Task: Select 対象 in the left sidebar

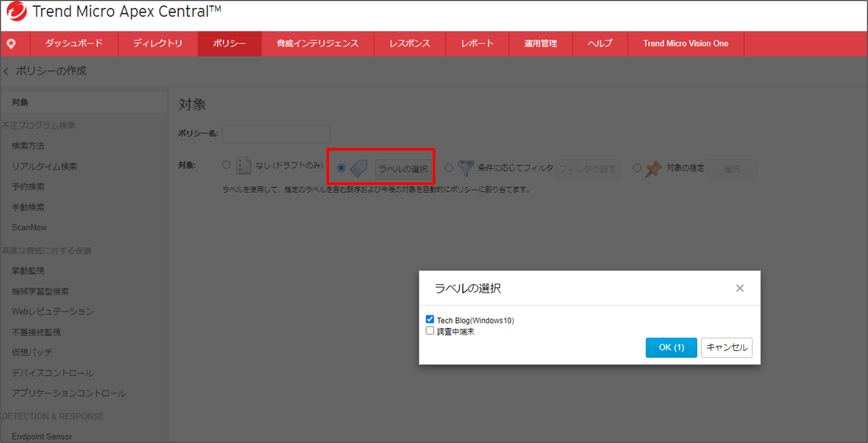Action: point(84,102)
